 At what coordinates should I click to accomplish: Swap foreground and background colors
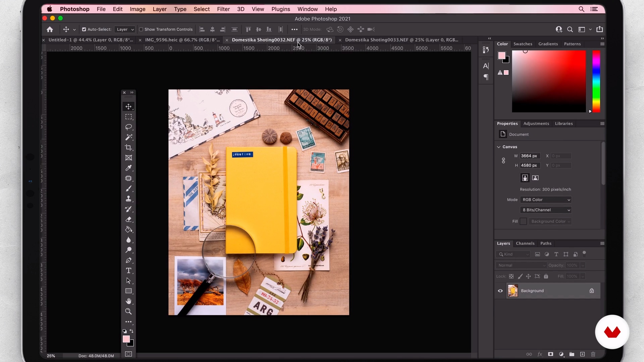(x=131, y=331)
